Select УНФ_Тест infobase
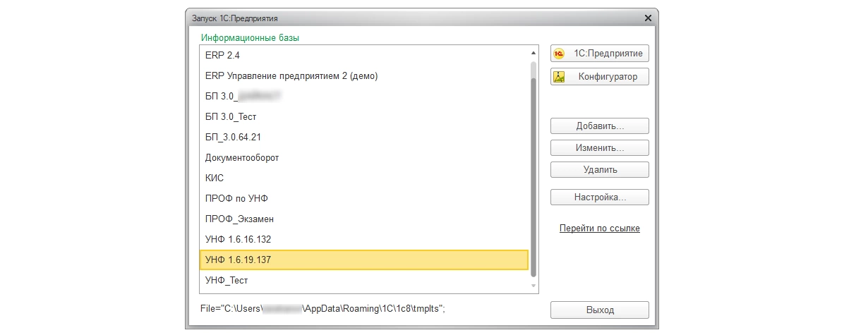Viewport: 868px width, 335px height. (364, 281)
